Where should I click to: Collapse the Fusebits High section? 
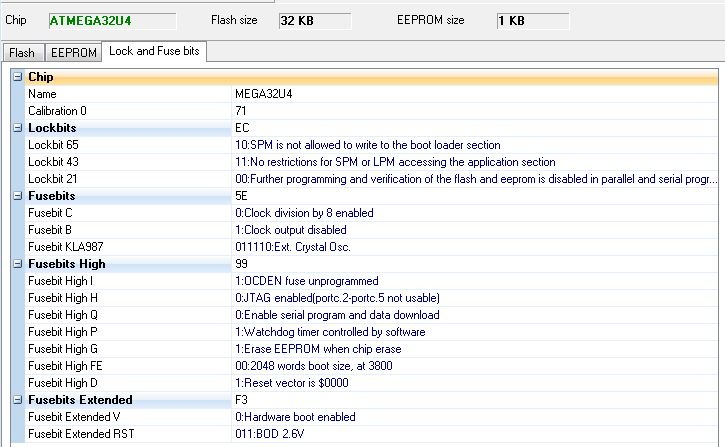tap(17, 264)
